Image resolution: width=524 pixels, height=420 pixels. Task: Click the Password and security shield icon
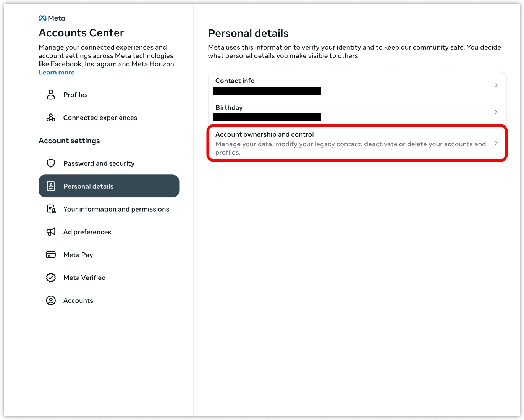pos(51,163)
